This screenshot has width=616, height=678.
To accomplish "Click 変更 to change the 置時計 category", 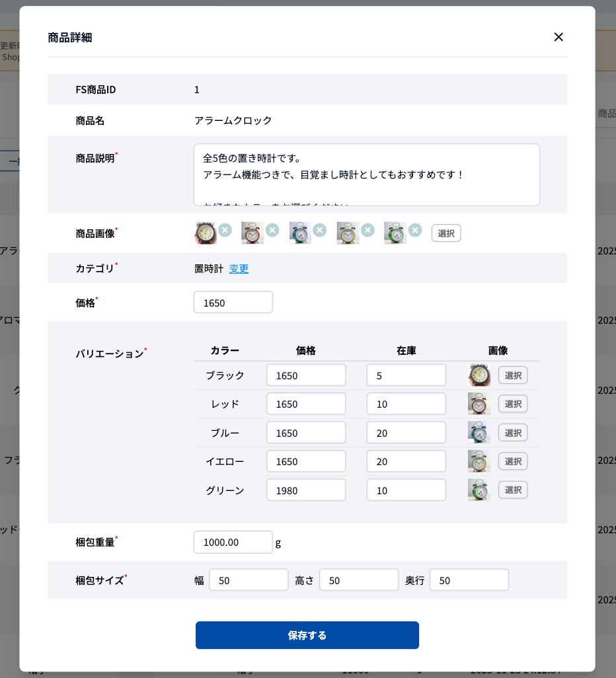I will pyautogui.click(x=239, y=268).
